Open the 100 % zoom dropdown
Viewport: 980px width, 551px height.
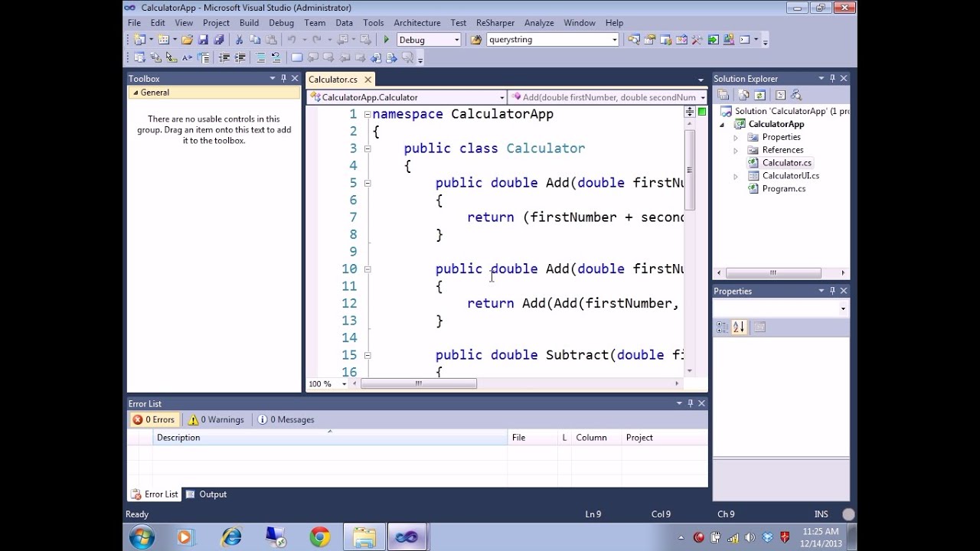pos(344,384)
